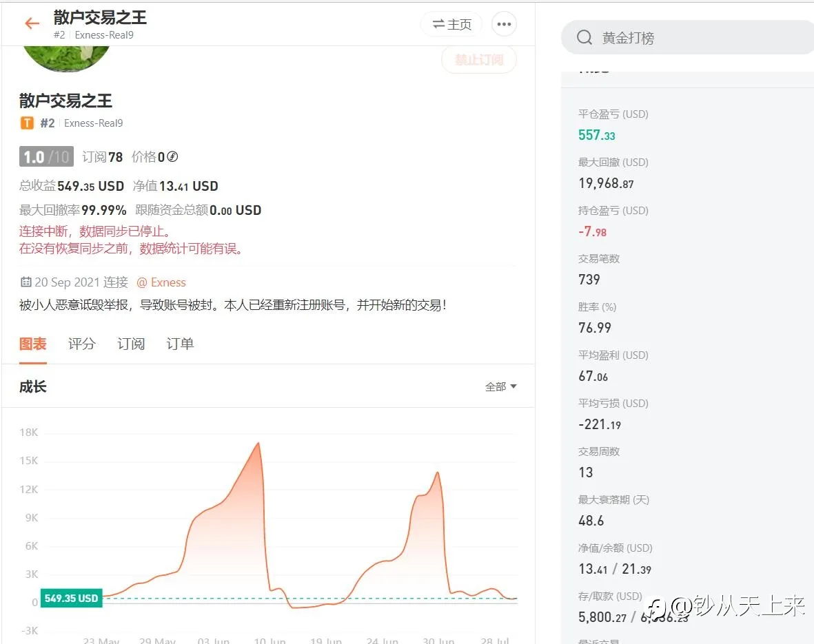
Task: Click the search magnifier icon
Action: 584,37
